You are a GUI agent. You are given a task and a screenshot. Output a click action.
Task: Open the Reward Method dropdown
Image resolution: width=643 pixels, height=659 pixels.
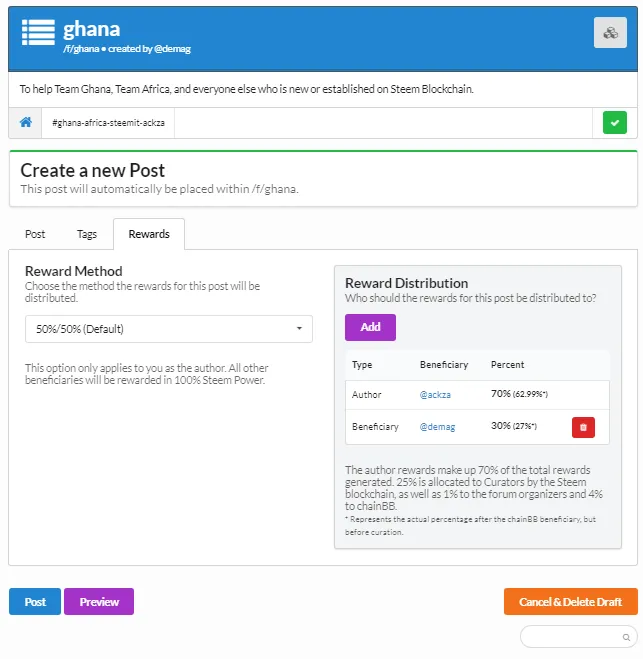(169, 329)
